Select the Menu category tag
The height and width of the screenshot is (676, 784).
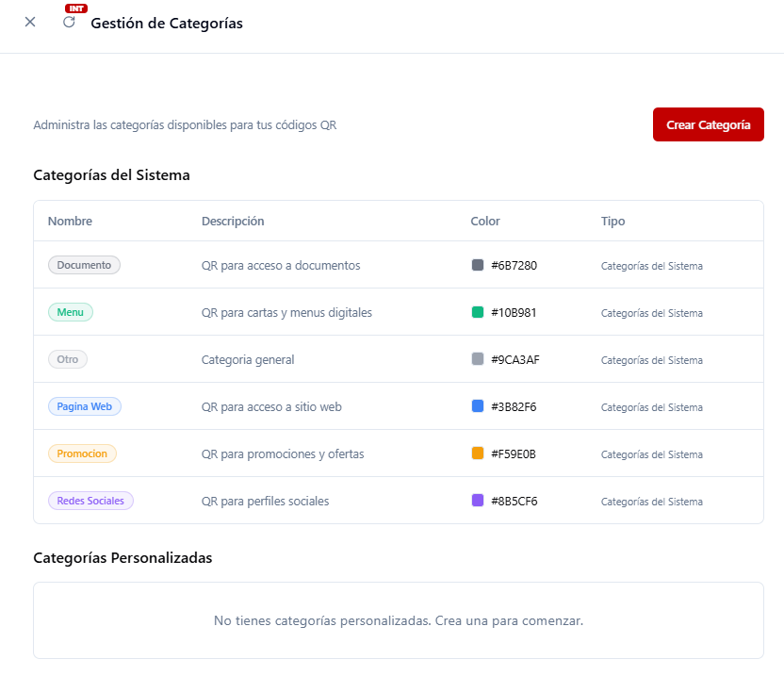click(71, 312)
